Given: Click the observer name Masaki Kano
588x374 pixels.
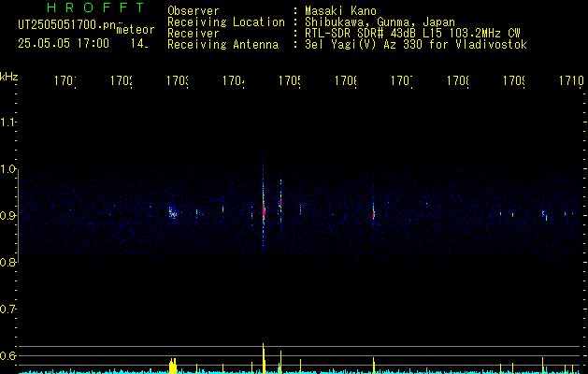Looking at the screenshot, I should point(340,10).
